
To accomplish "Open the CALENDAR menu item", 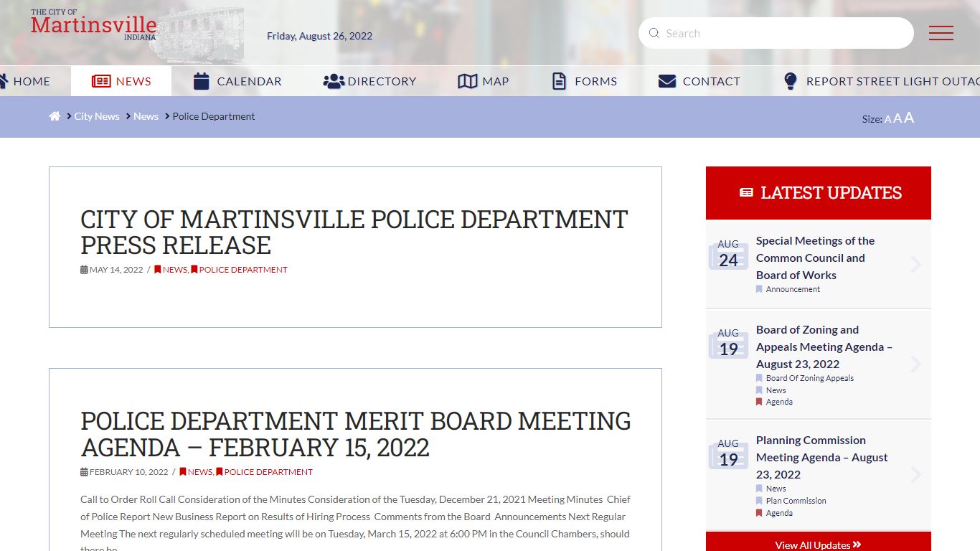I will click(x=237, y=81).
